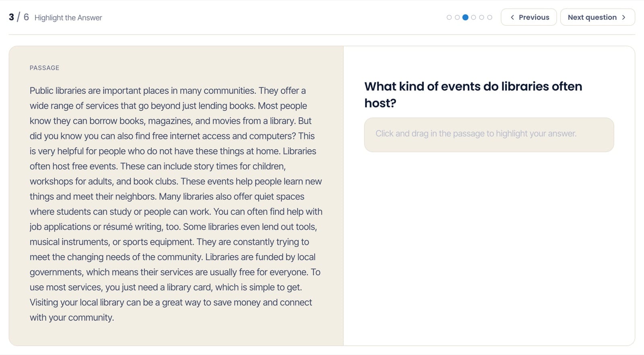Click the words "musical instruments" in the passage

[x=69, y=242]
